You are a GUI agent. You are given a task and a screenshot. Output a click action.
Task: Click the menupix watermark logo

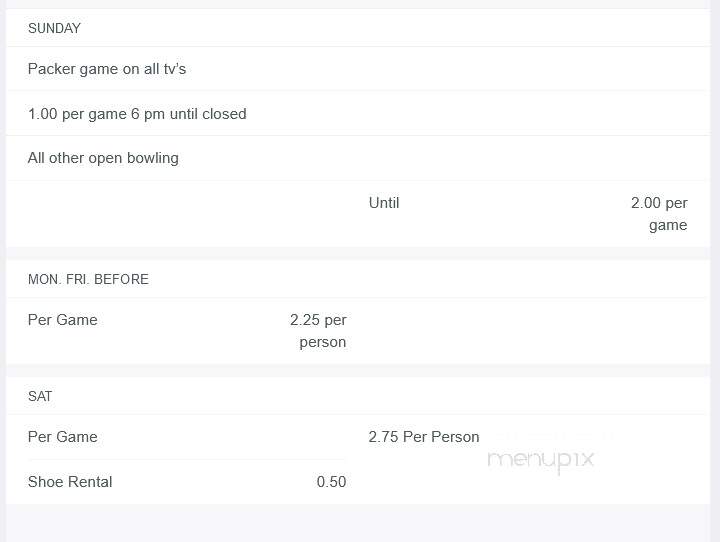tap(541, 460)
